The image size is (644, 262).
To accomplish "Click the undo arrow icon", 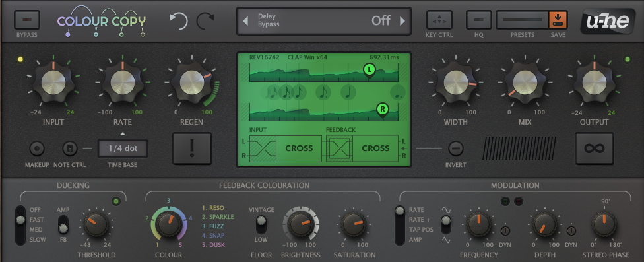I will coord(179,21).
